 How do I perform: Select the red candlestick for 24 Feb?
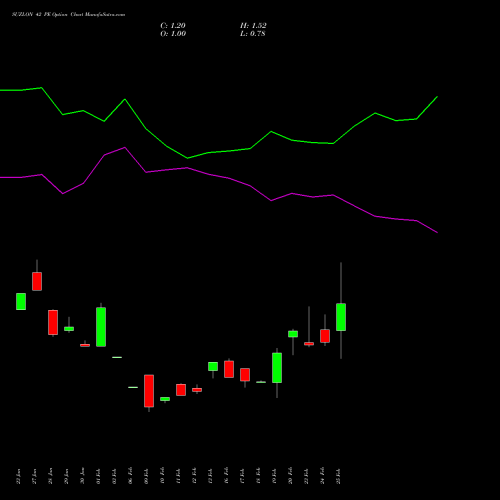[325, 336]
